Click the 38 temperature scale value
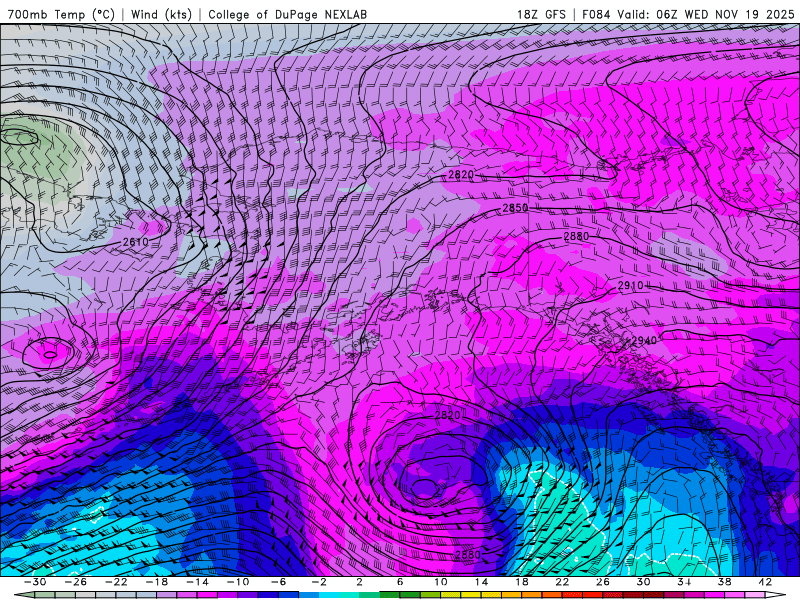The width and height of the screenshot is (800, 600). pyautogui.click(x=724, y=582)
